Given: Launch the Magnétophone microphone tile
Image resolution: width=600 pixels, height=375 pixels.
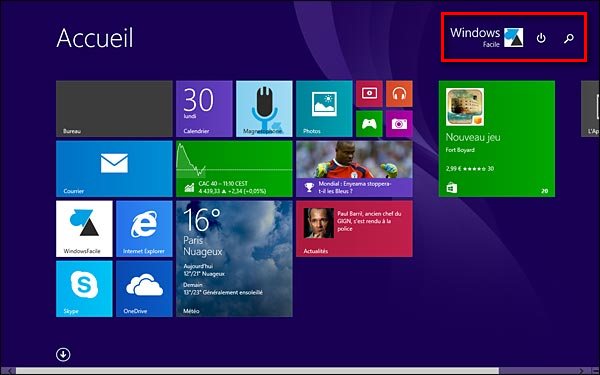Looking at the screenshot, I should pos(264,109).
